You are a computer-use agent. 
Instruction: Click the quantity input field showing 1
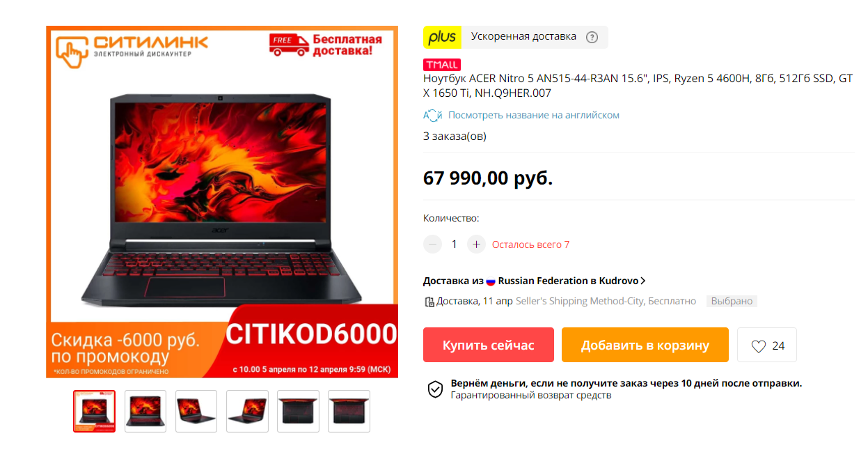455,244
